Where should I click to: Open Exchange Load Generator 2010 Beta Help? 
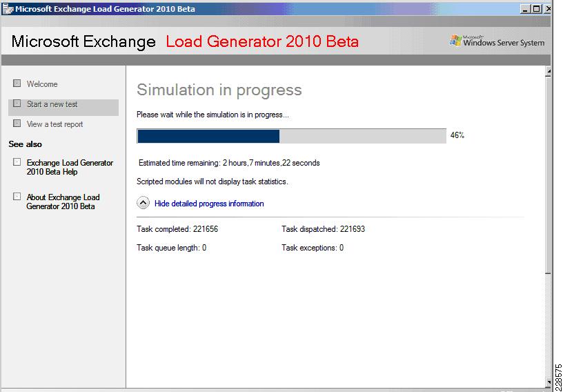(x=70, y=168)
